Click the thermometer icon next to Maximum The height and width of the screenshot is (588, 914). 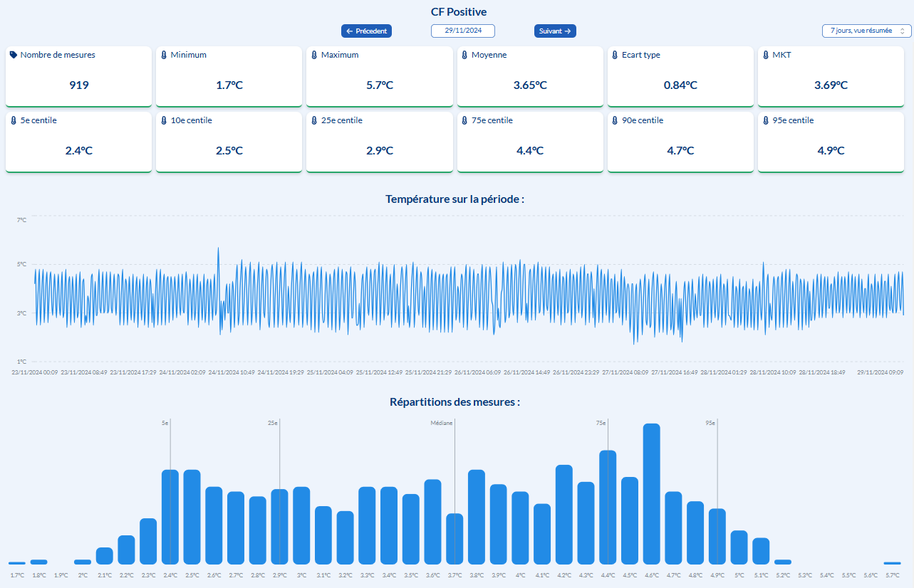click(x=314, y=55)
